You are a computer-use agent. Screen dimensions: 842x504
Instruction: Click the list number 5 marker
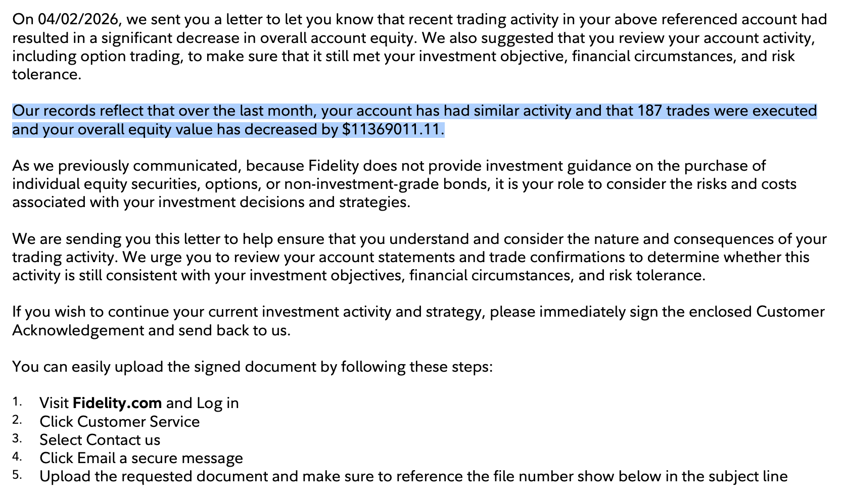17,475
